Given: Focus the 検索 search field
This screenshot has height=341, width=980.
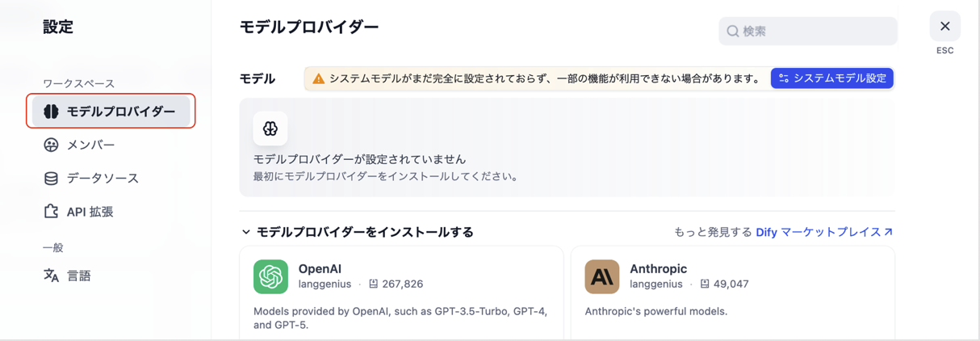Looking at the screenshot, I should [x=808, y=31].
